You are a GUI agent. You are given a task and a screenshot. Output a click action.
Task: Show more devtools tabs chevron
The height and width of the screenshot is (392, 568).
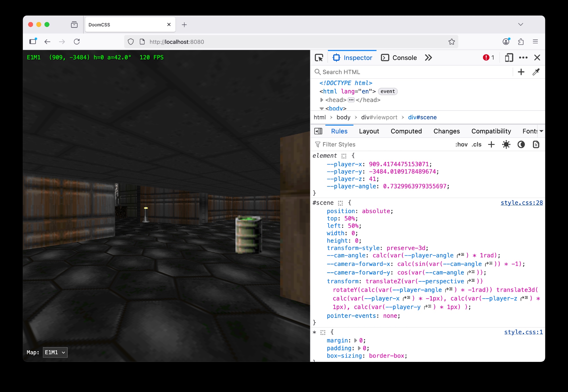point(428,58)
